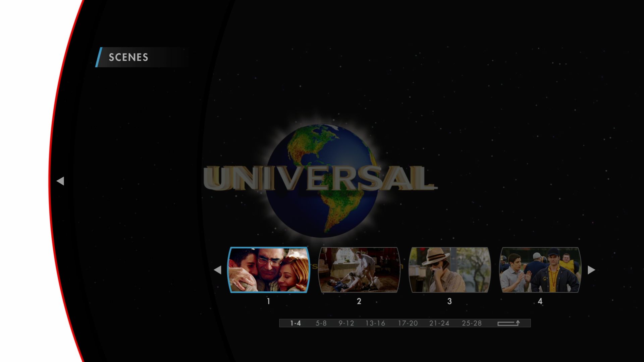Play scene 4 thumbnail
Viewport: 644px width, 362px height.
tap(540, 270)
